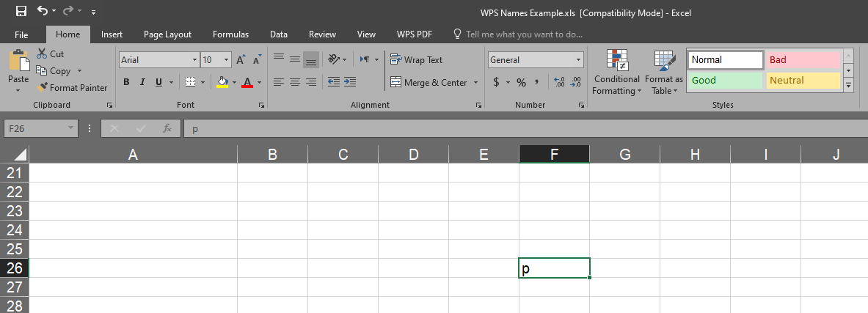
Task: Click the Save icon in quick access toolbar
Action: (21, 11)
